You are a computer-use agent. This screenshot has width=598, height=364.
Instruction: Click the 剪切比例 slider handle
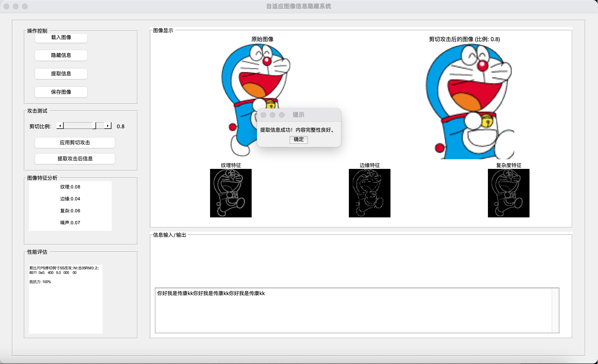tap(94, 126)
